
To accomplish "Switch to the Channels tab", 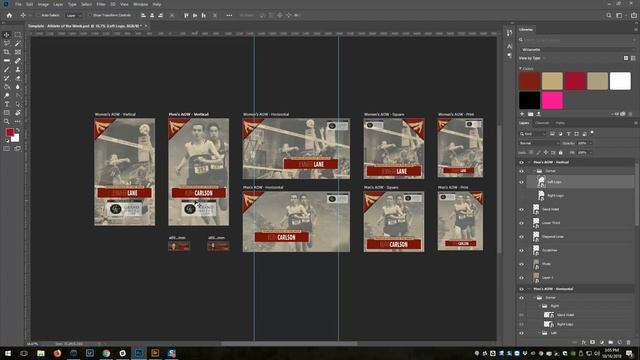I will 542,123.
